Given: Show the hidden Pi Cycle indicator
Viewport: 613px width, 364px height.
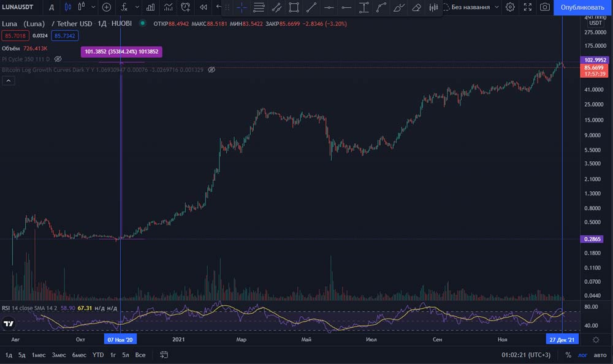Looking at the screenshot, I should point(58,59).
